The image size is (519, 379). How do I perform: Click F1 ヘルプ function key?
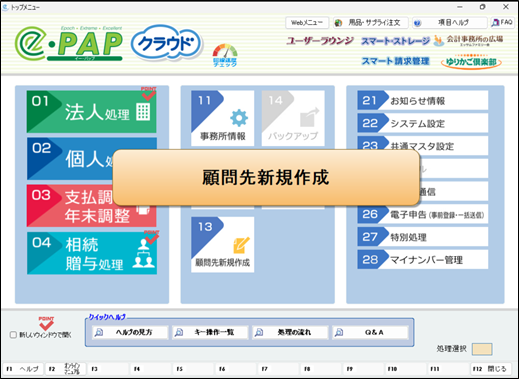pyautogui.click(x=23, y=369)
